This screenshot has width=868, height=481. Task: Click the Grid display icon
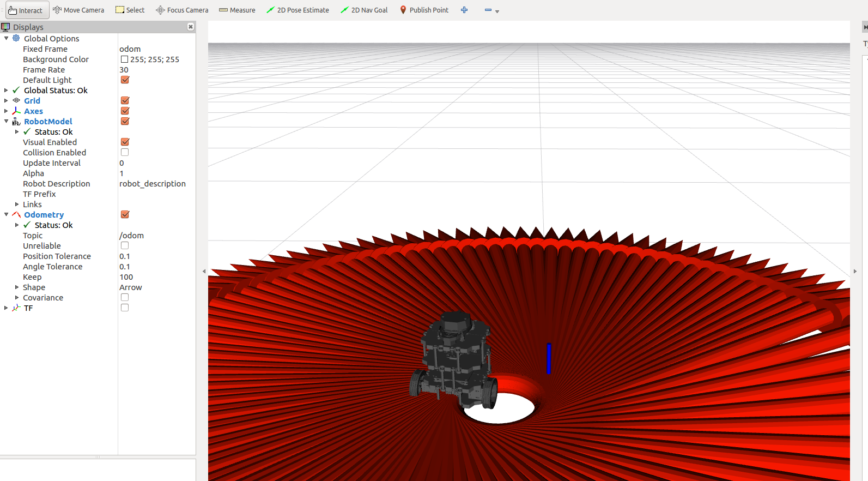tap(16, 100)
